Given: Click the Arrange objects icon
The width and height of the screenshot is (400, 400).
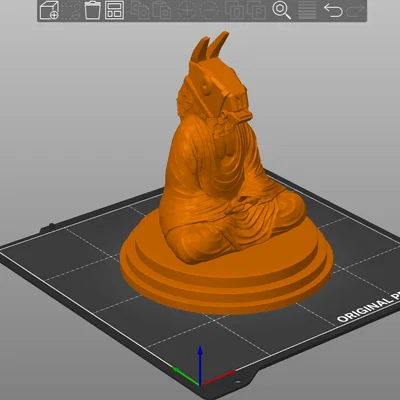Looking at the screenshot, I should (x=114, y=10).
